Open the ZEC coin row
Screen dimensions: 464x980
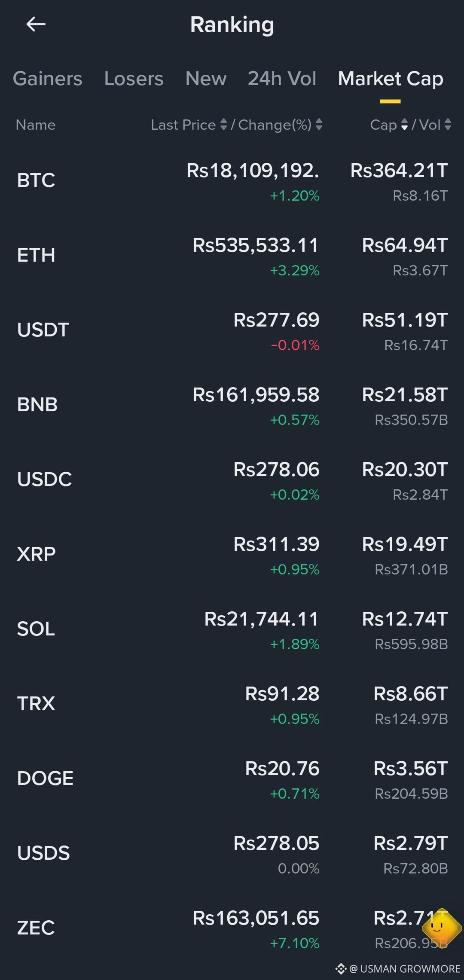232,928
